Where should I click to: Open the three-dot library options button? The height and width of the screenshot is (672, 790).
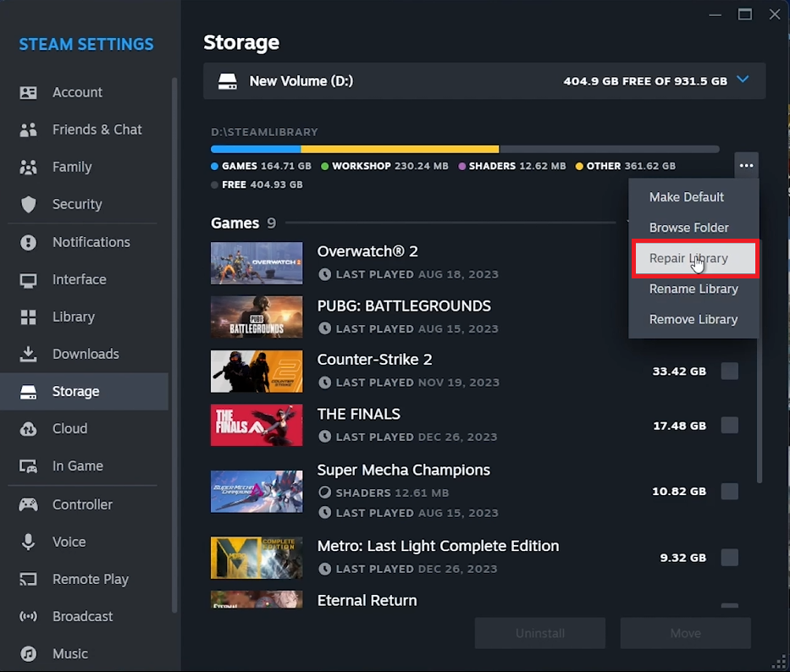(x=746, y=166)
